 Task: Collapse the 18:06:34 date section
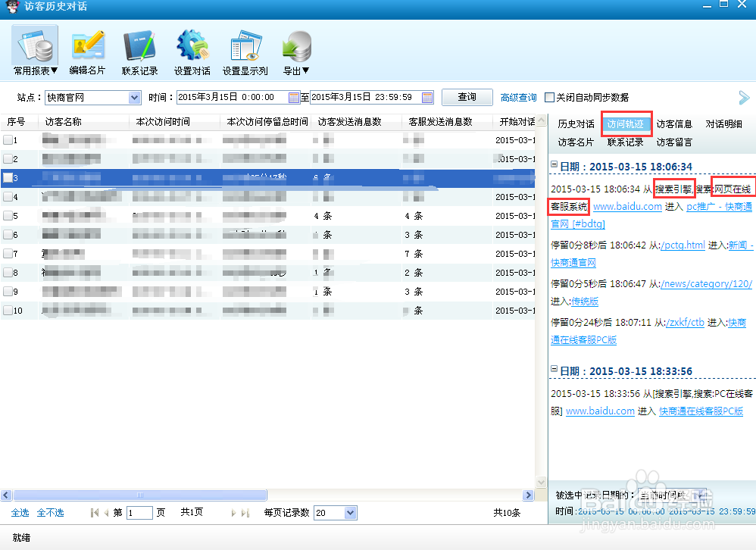tap(554, 165)
